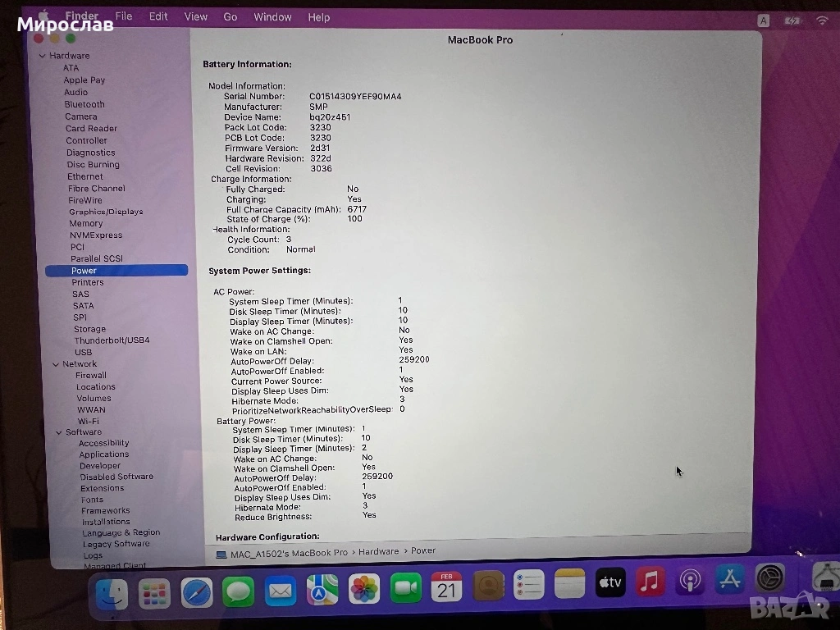Open the File menu

click(x=124, y=16)
